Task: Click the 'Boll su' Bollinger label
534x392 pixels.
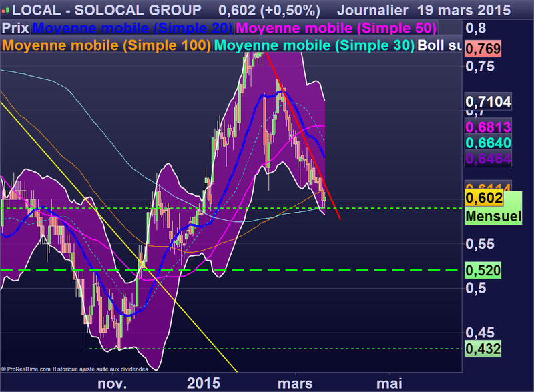Action: 439,45
